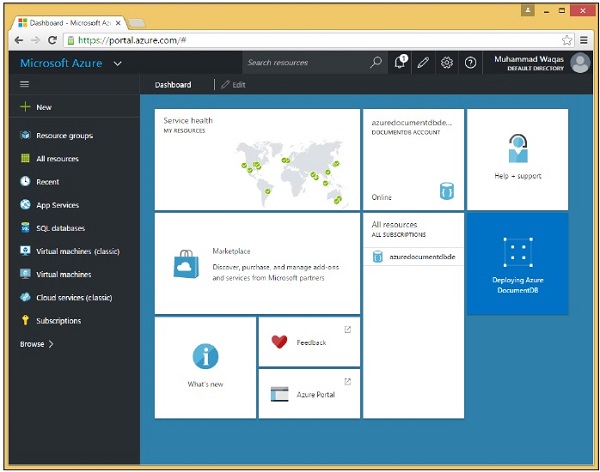Image resolution: width=600 pixels, height=472 pixels.
Task: Click the App Services globe icon
Action: pyautogui.click(x=25, y=204)
